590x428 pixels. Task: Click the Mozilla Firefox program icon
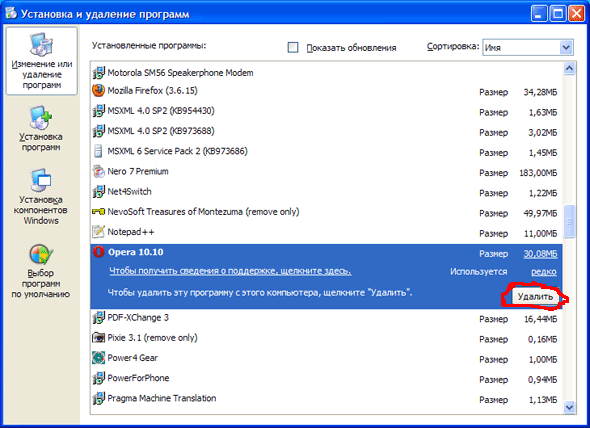98,91
